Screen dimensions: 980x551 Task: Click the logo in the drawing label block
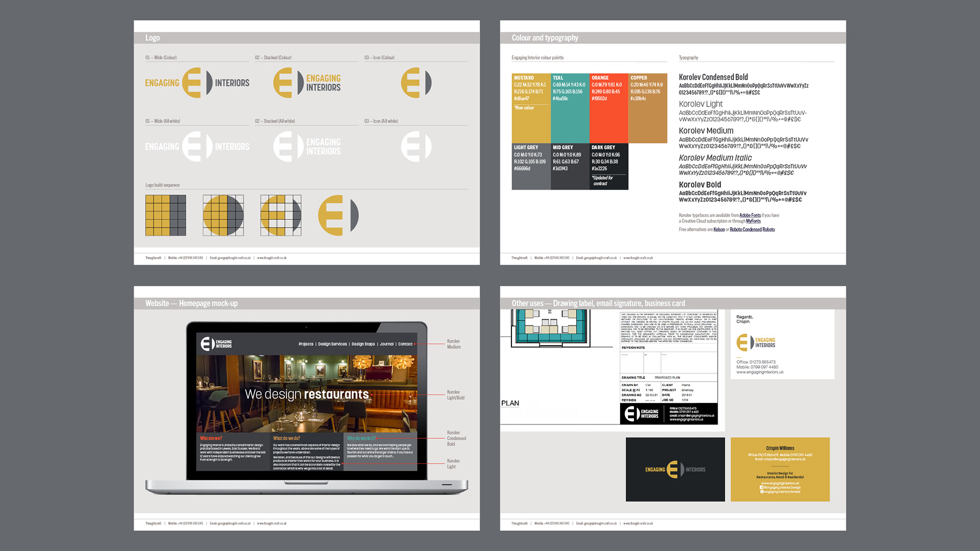642,414
